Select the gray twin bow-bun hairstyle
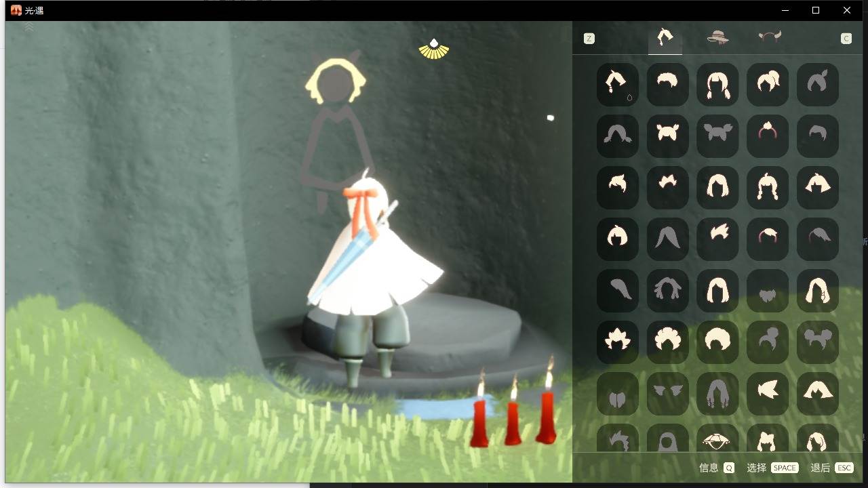Image resolution: width=868 pixels, height=488 pixels. click(717, 136)
